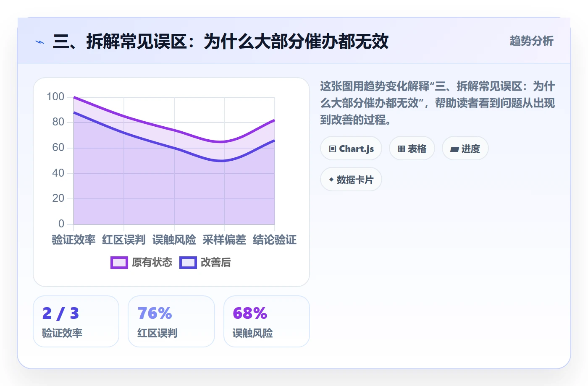
Task: Click the 误触风险 x-axis label
Action: (174, 240)
